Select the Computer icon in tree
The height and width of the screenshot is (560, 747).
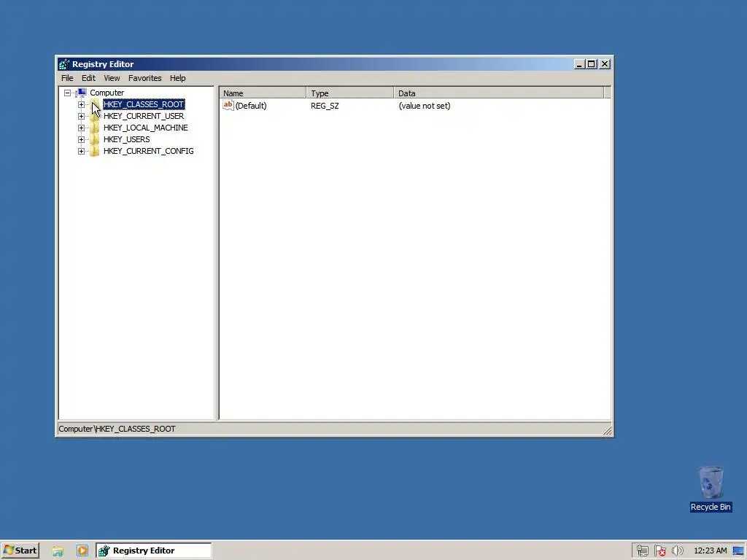pos(82,93)
